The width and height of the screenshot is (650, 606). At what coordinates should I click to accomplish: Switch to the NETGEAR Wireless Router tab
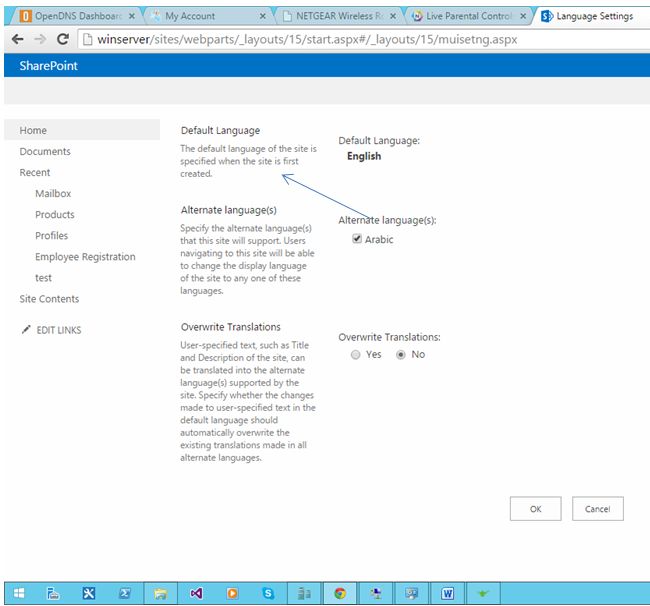[x=339, y=16]
